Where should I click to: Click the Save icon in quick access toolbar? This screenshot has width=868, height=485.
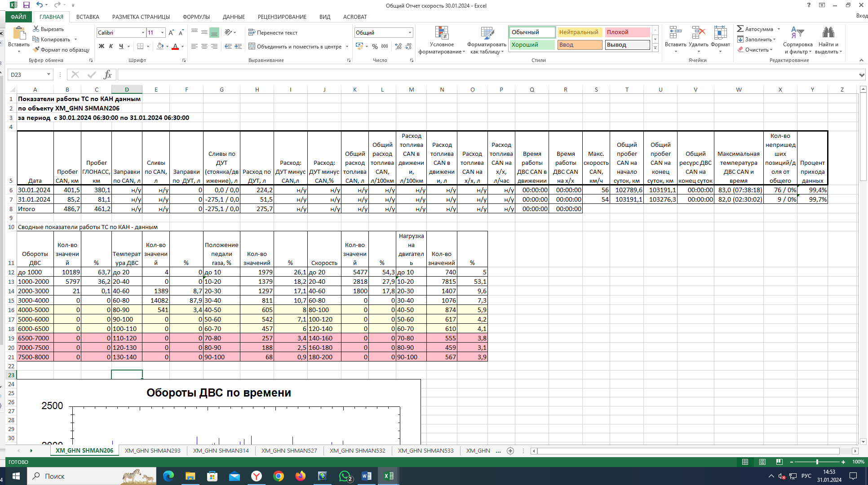(26, 5)
